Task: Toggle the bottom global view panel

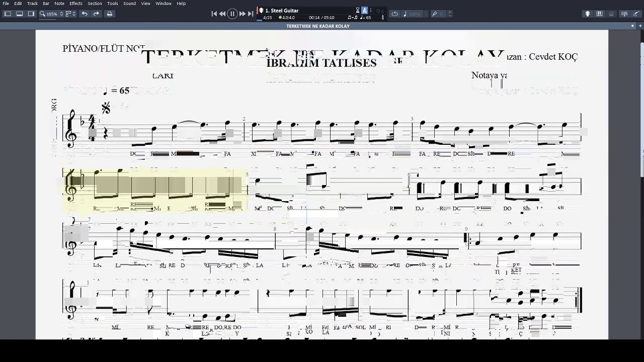Action: click(x=19, y=14)
